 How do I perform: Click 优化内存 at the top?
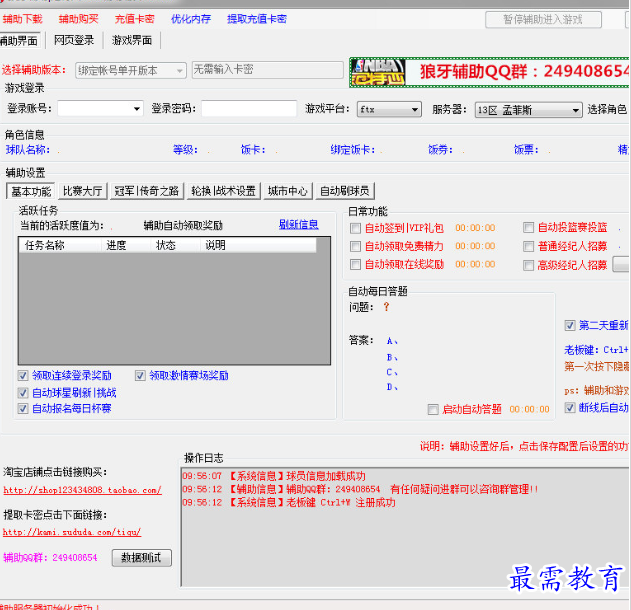[191, 19]
